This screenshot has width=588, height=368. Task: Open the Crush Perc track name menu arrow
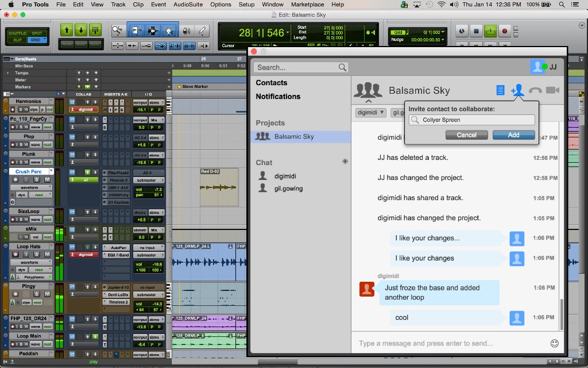(x=51, y=171)
